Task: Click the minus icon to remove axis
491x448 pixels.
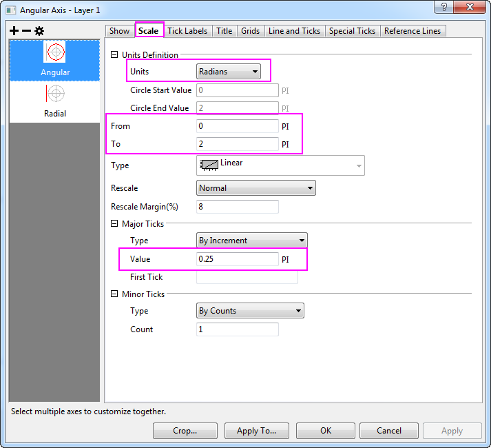Action: tap(26, 31)
